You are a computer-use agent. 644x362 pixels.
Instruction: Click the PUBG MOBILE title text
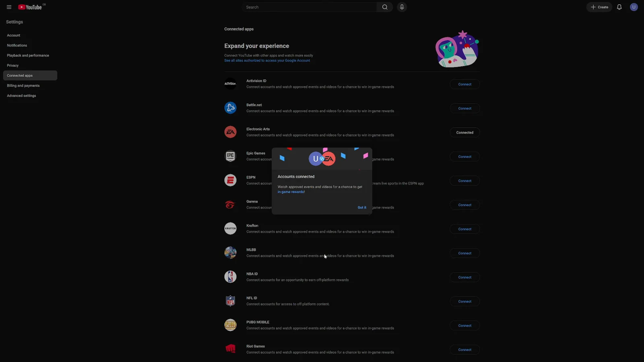click(258, 322)
